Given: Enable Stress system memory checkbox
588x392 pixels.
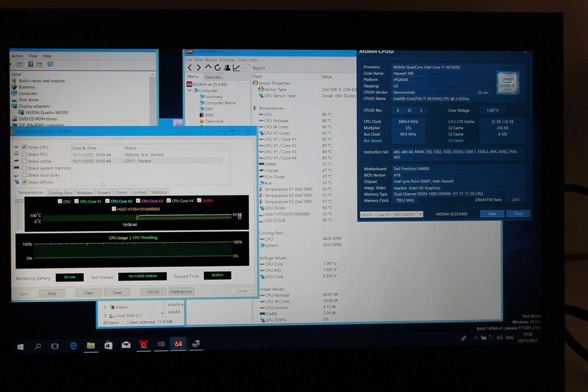Looking at the screenshot, I should point(24,168).
